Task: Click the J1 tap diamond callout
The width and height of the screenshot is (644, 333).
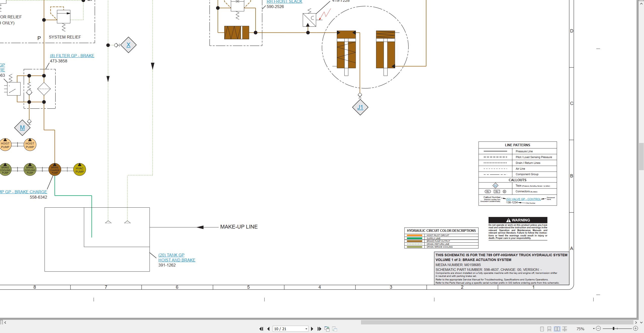Action: pyautogui.click(x=360, y=107)
